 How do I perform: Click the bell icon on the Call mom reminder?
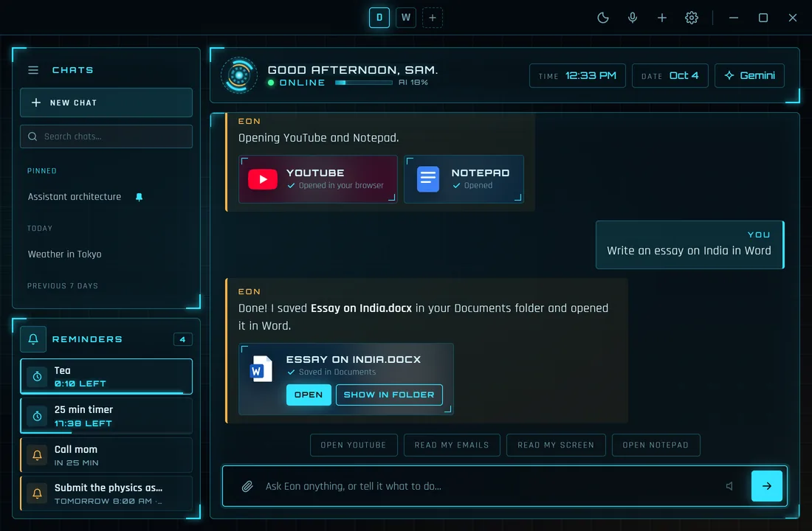pos(38,456)
